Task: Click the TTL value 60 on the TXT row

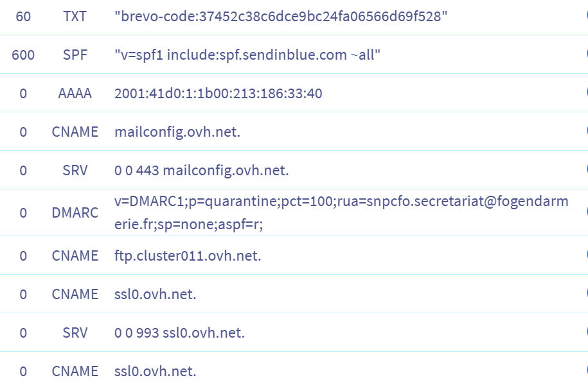Action: 23,17
